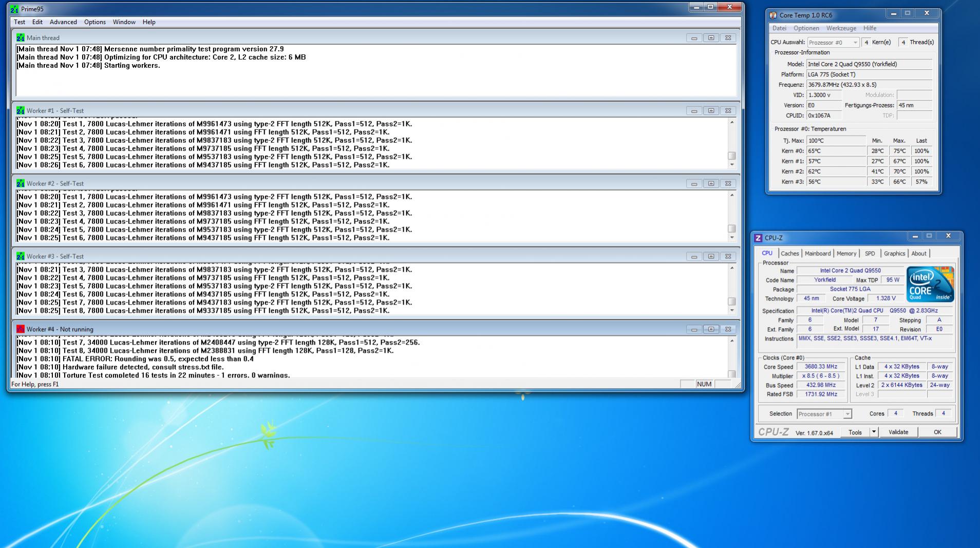
Task: Click the green Worker #2 Self-Test icon
Action: coord(20,183)
